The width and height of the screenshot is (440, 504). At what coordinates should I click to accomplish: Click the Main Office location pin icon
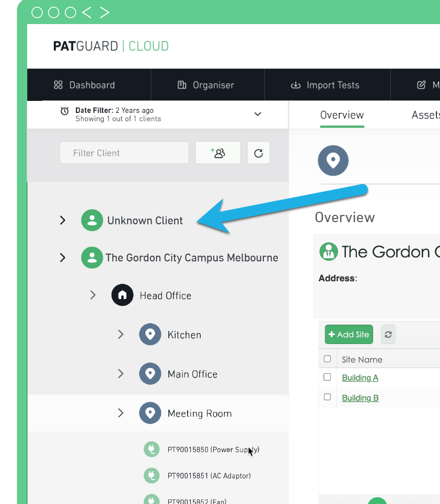coord(150,373)
